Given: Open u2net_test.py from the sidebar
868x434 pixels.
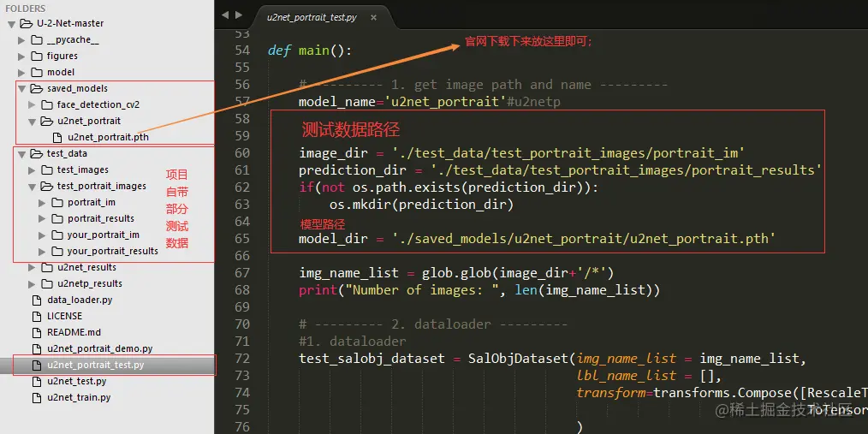Looking at the screenshot, I should [x=76, y=382].
